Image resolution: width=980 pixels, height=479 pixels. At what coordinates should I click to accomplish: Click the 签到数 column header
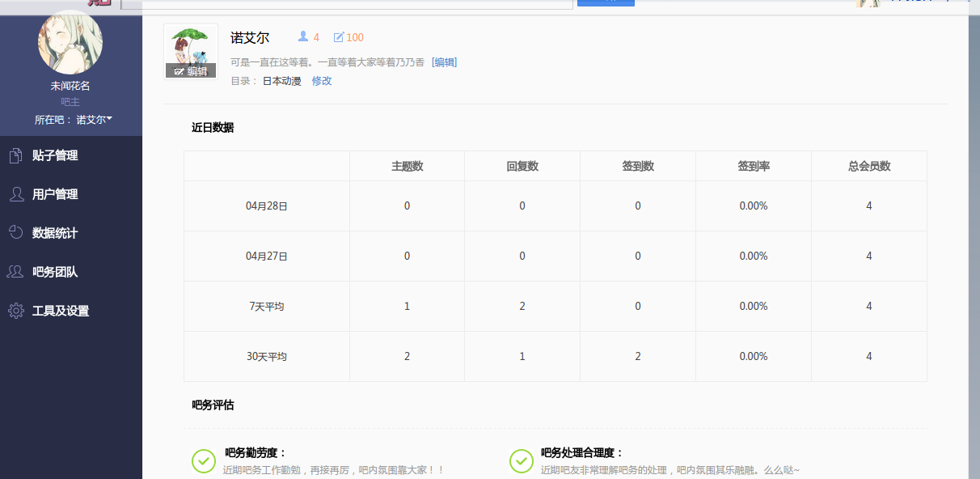[638, 166]
